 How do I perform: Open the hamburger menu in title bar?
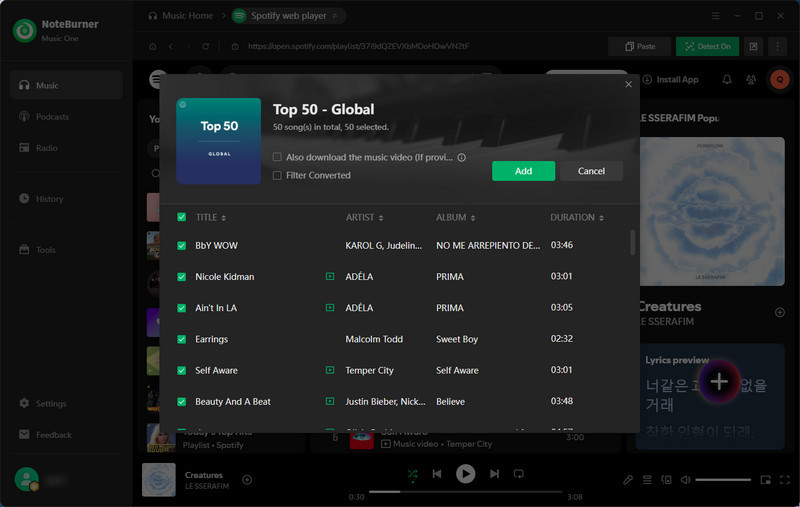tap(716, 16)
